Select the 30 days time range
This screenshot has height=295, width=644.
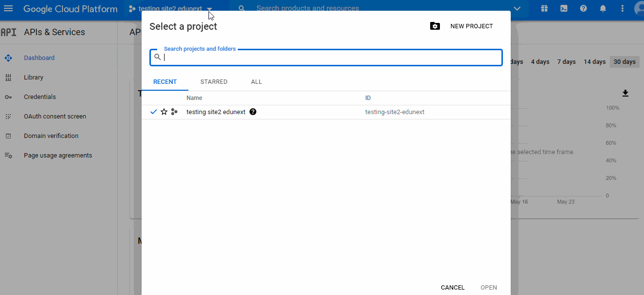point(624,62)
